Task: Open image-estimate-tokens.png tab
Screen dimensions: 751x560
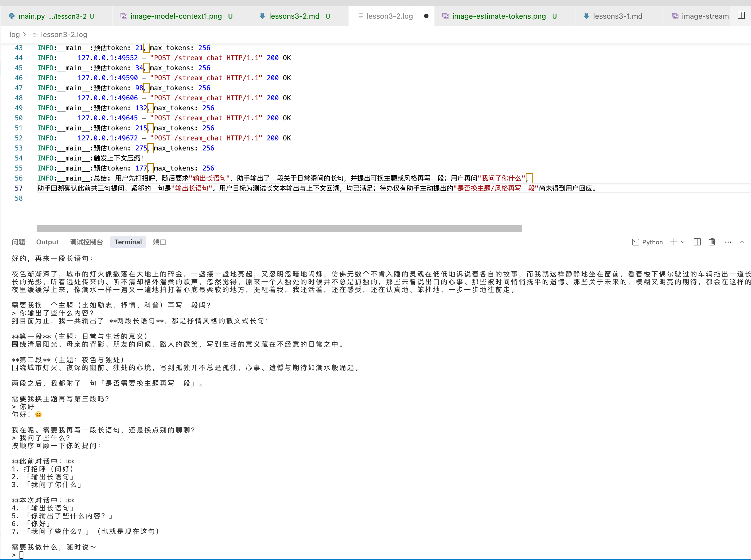Action: 504,16
